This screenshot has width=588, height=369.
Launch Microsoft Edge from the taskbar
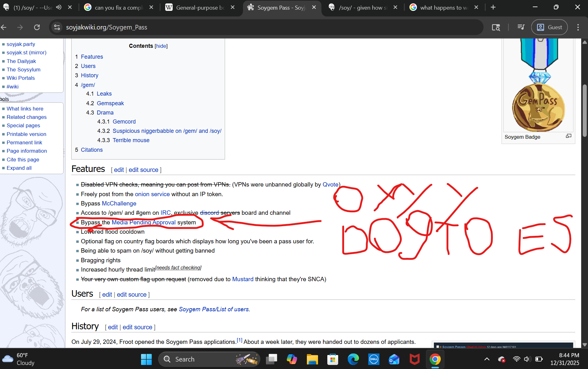[353, 359]
